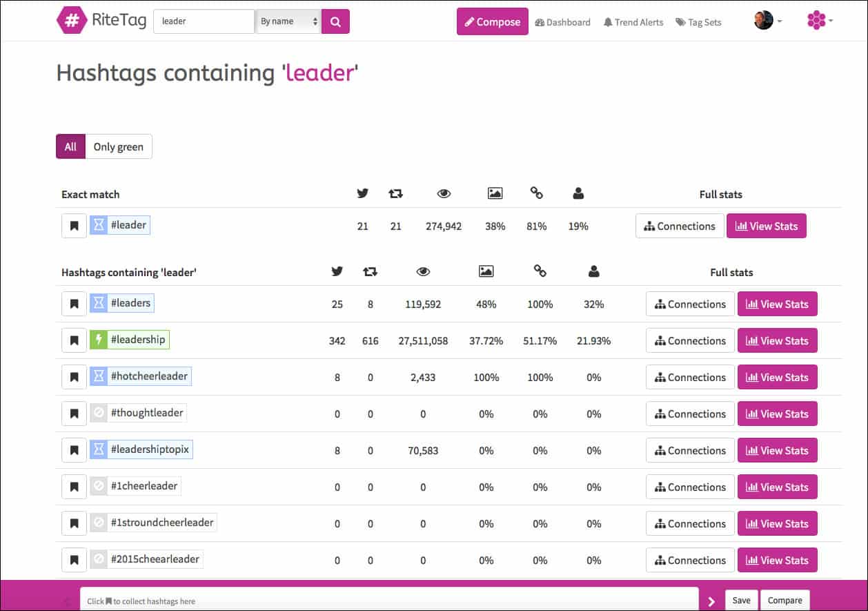This screenshot has height=611, width=868.
Task: Open Connections for #hotcheerleader
Action: (x=690, y=377)
